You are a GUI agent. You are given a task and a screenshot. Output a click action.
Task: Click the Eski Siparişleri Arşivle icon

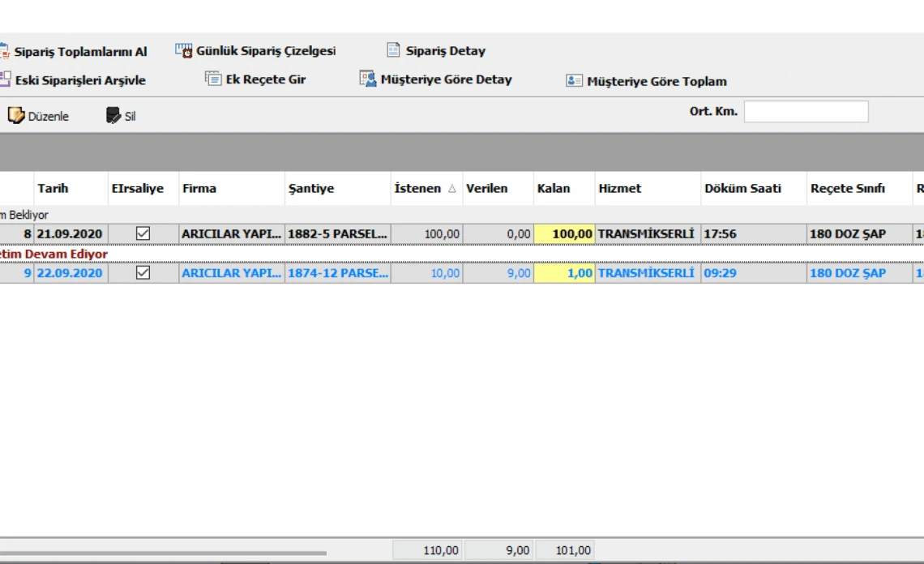coord(4,79)
